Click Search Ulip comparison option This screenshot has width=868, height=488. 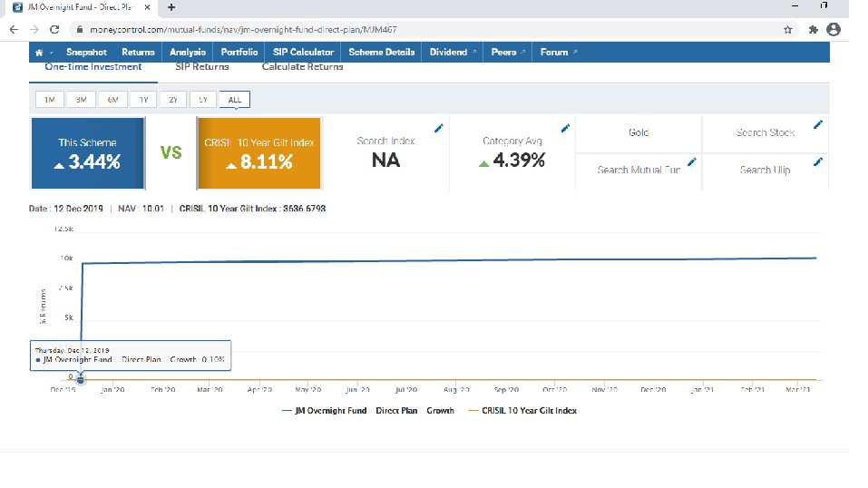765,170
